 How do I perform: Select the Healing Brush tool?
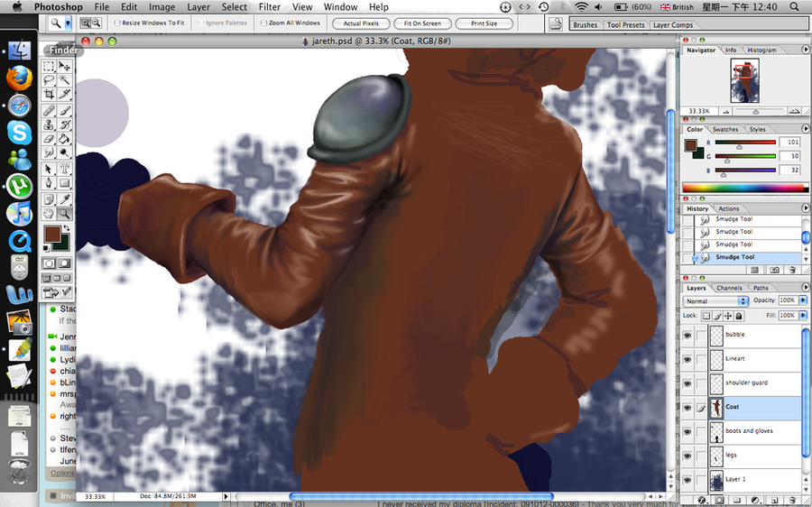pyautogui.click(x=49, y=111)
